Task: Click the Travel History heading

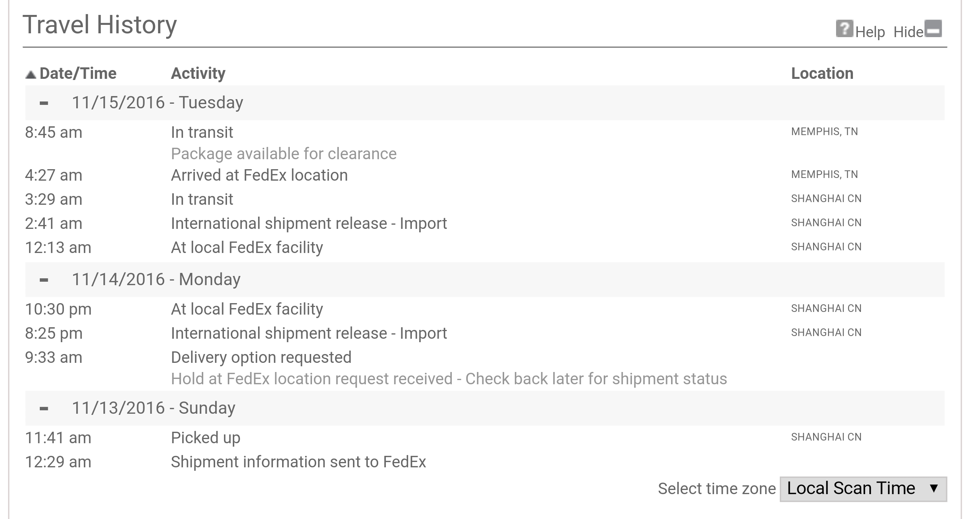Action: tap(100, 25)
